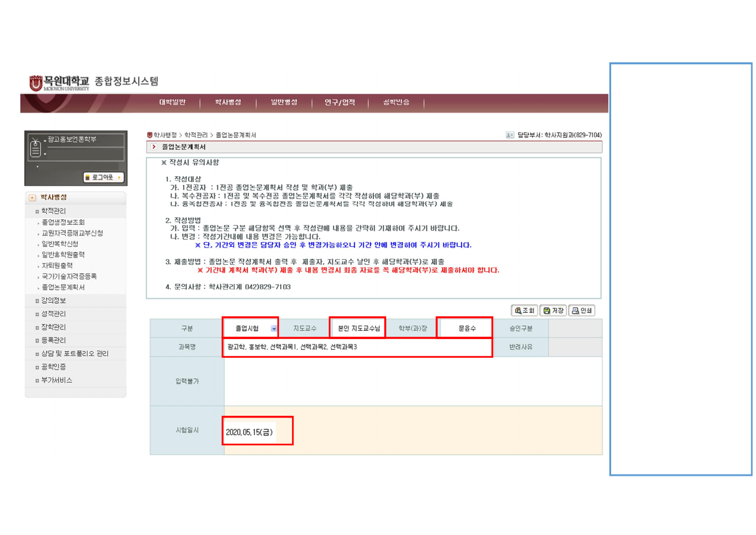
Task: Open the 대학일반 top menu
Action: point(172,102)
